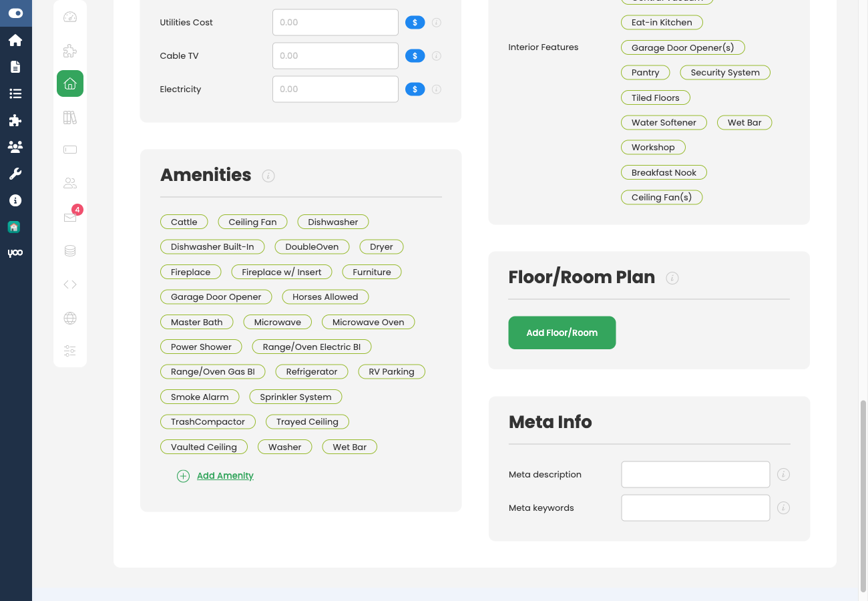Open mail icon showing 4 notifications
This screenshot has height=601, width=868.
click(69, 217)
